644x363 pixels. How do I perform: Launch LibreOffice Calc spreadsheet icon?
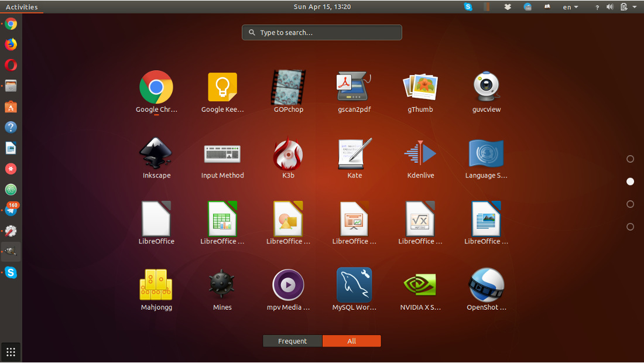pyautogui.click(x=222, y=219)
